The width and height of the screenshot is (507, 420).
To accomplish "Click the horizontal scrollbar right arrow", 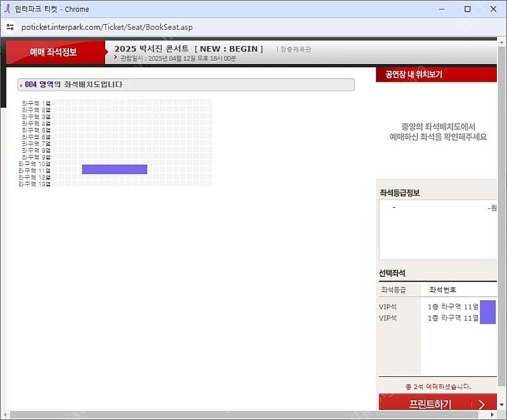I will [492, 414].
